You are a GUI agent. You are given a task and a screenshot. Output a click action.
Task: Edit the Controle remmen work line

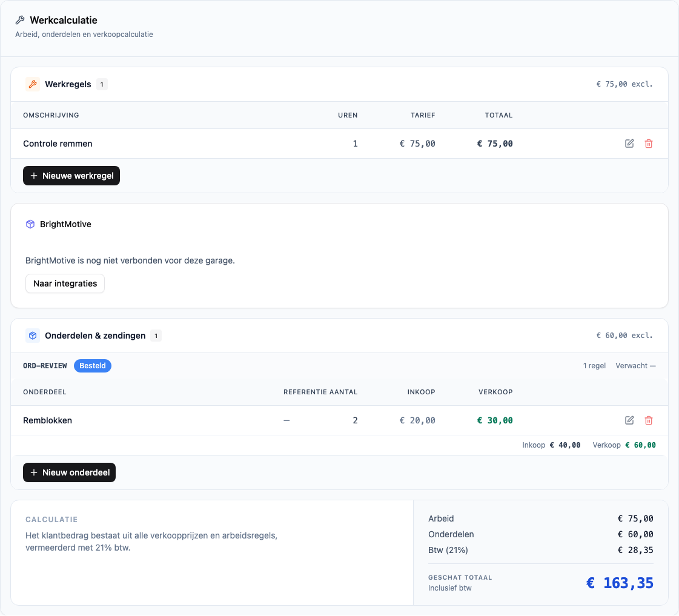point(629,144)
